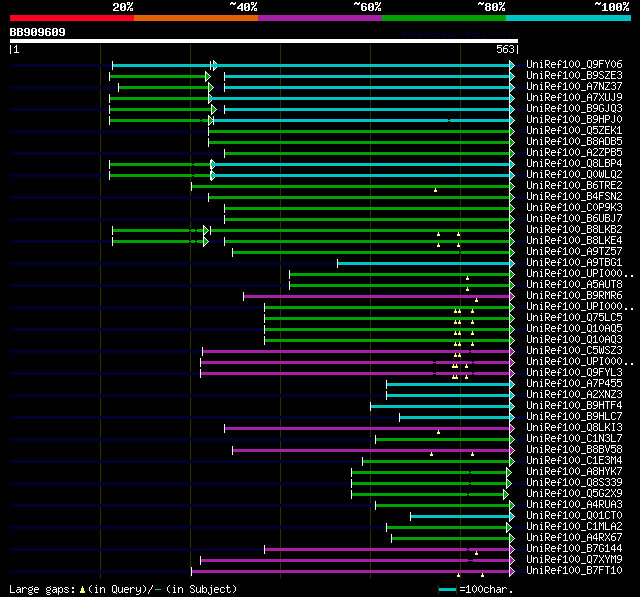Click the cyan ~100% legend segment

(x=569, y=18)
